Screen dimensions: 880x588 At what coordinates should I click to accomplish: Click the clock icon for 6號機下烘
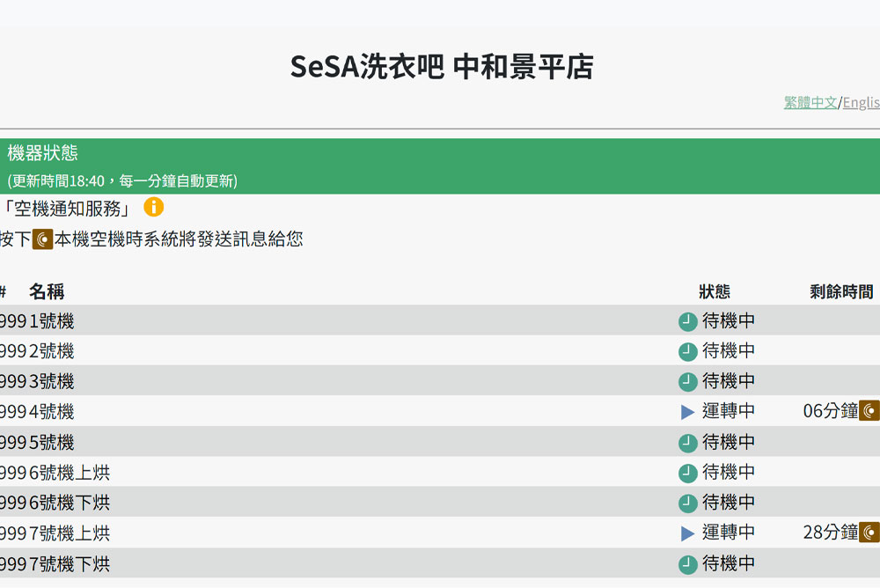click(687, 503)
